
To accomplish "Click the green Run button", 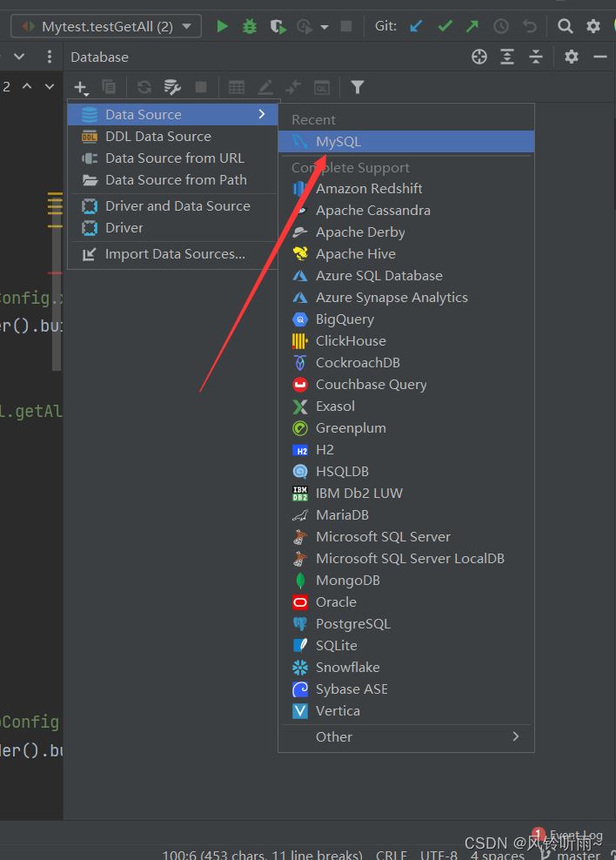I will (223, 26).
